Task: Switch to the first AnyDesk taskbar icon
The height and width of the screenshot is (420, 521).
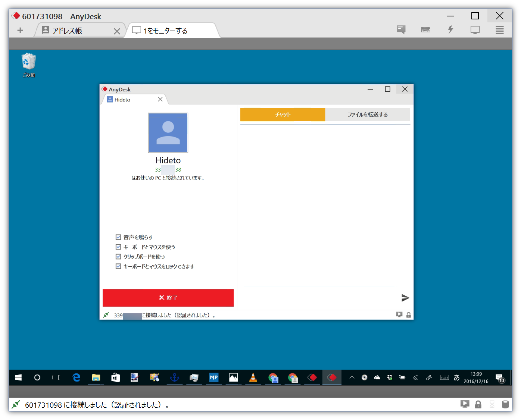Action: [x=312, y=377]
